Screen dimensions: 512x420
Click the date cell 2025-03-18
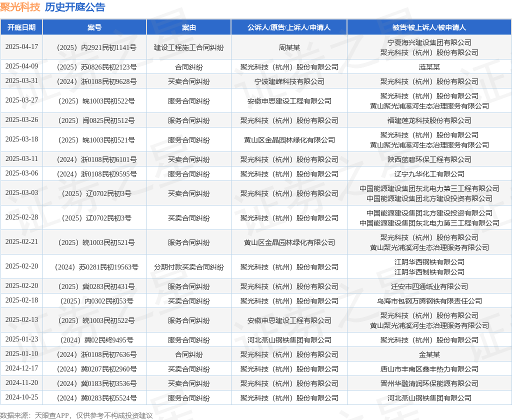coord(21,139)
